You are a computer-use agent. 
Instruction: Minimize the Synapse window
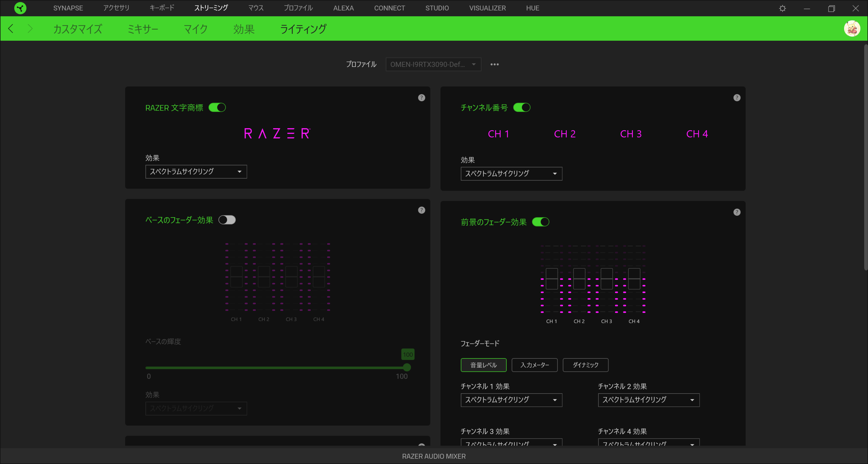pyautogui.click(x=807, y=8)
